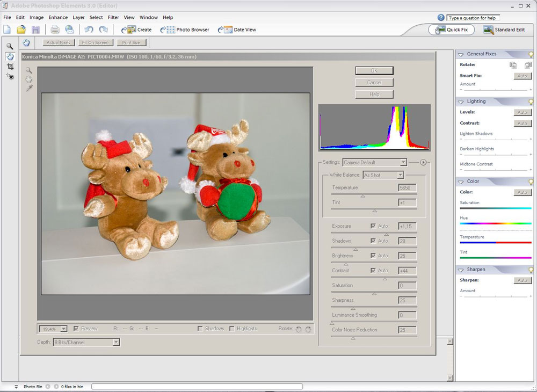This screenshot has height=392, width=537.
Task: Open the Photo Browser
Action: 186,30
